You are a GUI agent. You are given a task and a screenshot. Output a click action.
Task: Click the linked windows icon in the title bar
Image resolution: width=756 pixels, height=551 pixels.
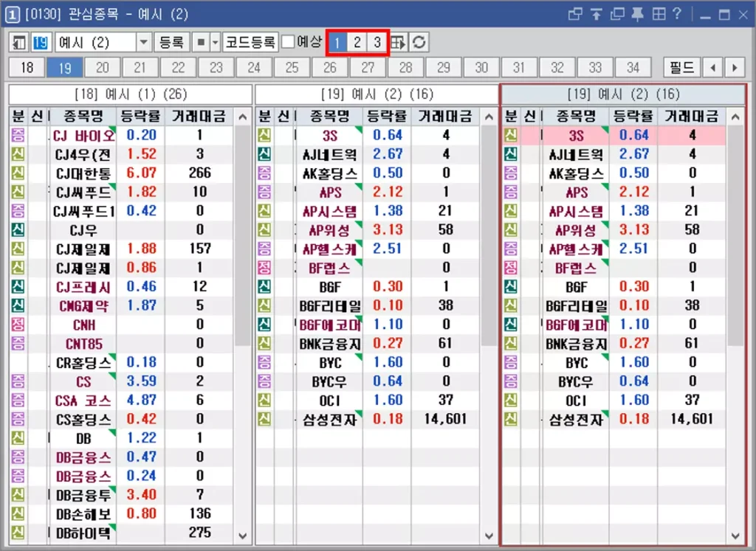pos(575,15)
